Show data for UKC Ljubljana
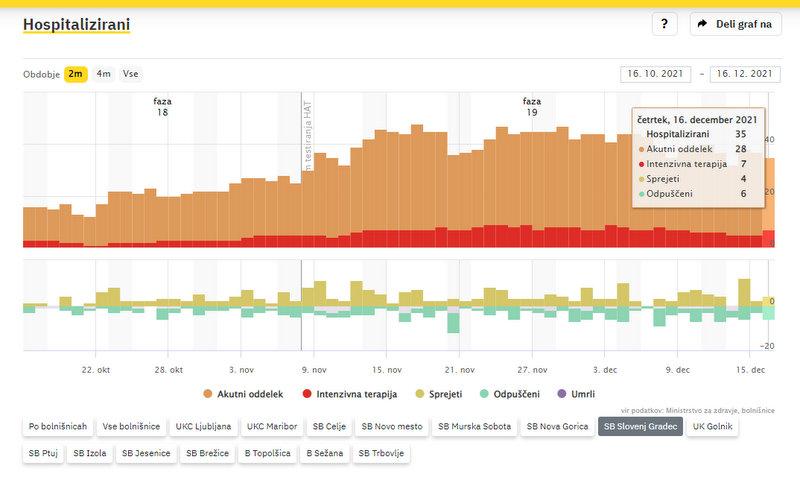The width and height of the screenshot is (800, 486). click(203, 427)
